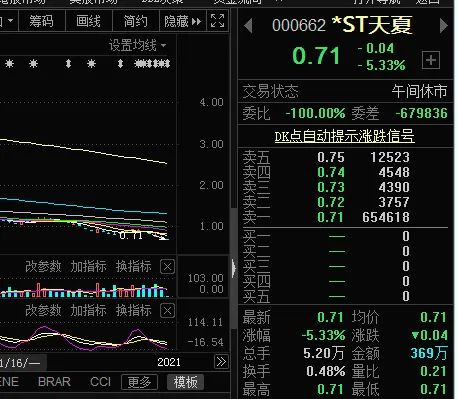Click the date field showing 1/16/

coord(23,362)
